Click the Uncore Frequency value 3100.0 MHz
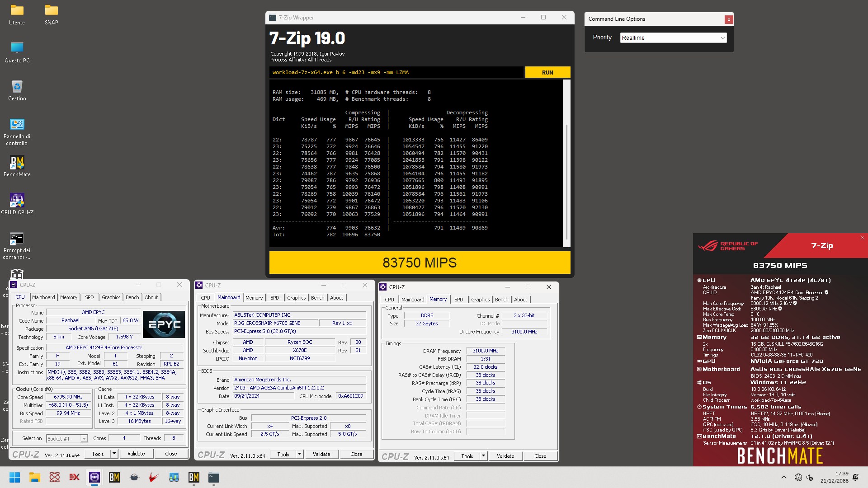 pos(524,332)
